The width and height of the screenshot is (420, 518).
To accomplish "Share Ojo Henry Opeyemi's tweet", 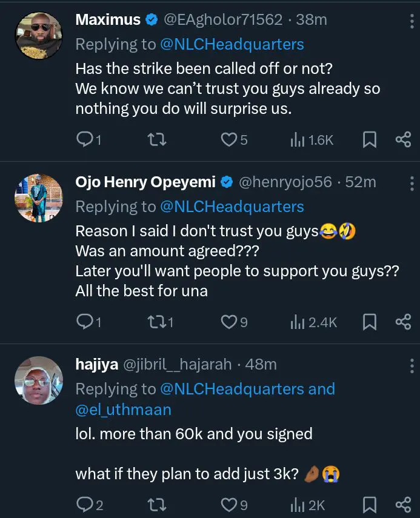I will 403,322.
